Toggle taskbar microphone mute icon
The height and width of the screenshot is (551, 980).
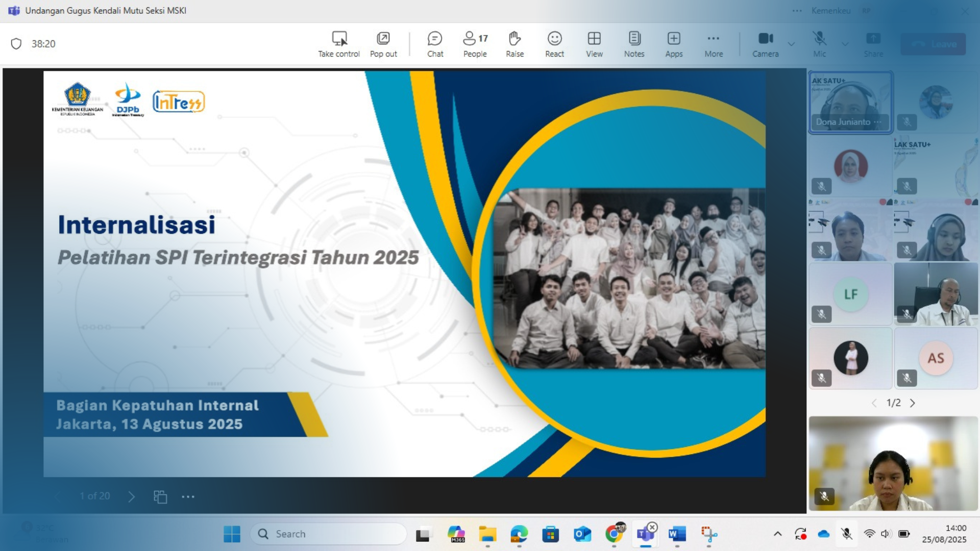pos(847,534)
